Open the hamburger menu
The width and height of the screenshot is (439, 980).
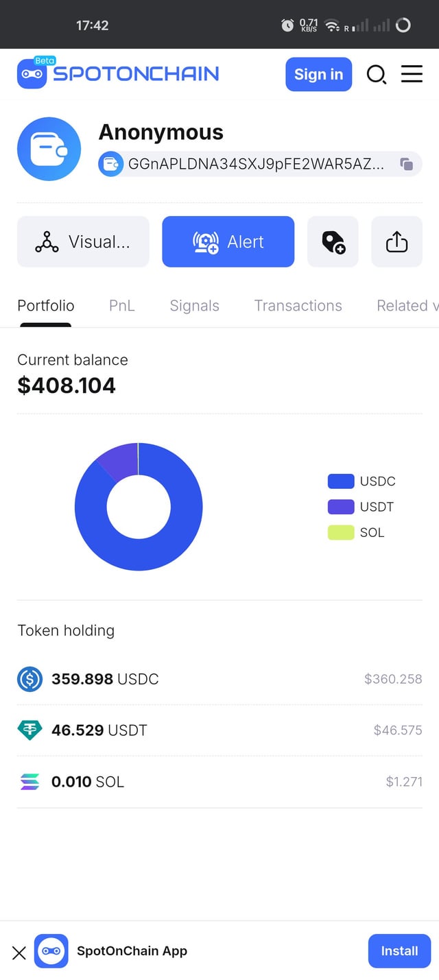pyautogui.click(x=412, y=74)
